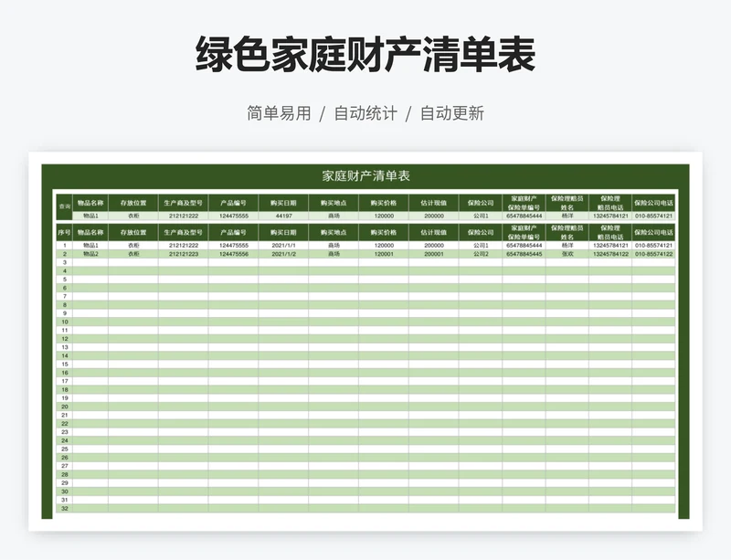Select the 序号 header cell

[64, 232]
